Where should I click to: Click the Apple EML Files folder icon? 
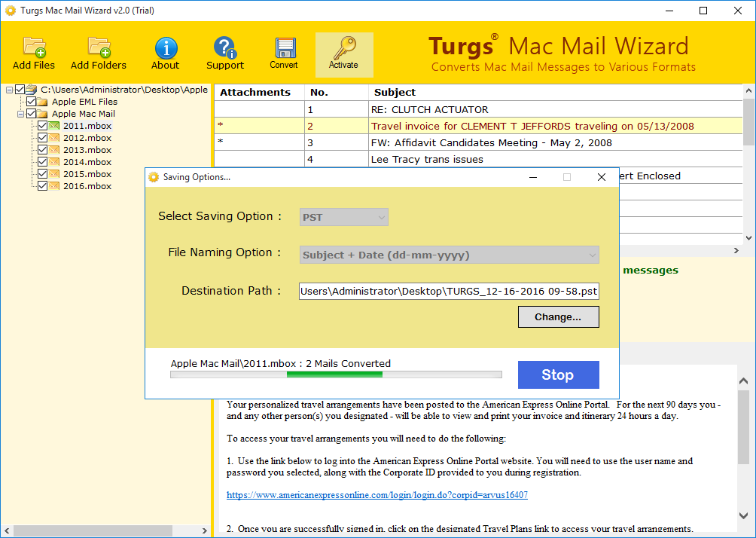[x=42, y=102]
